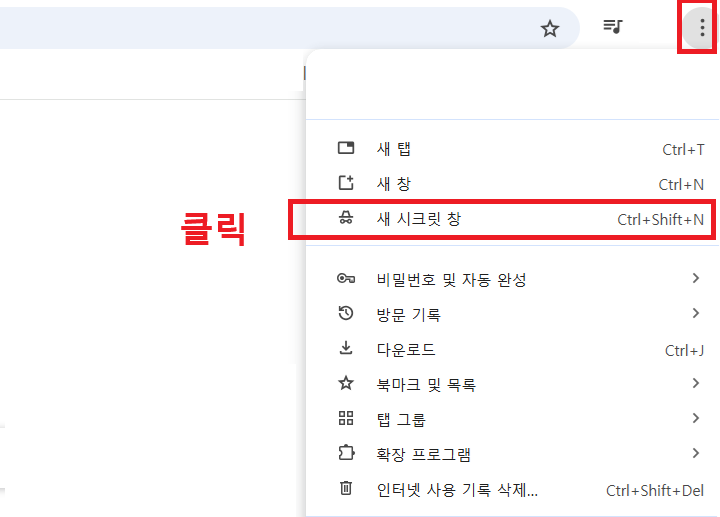
Task: Click the bookmark star in address bar
Action: (x=550, y=29)
